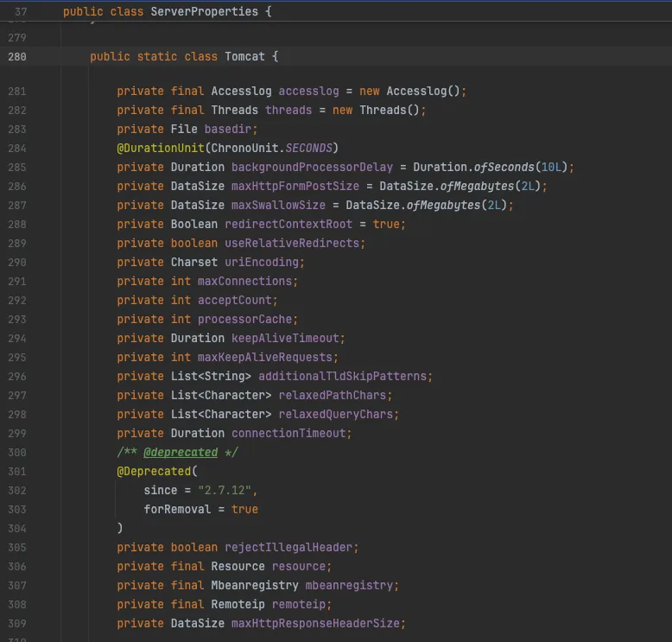Click the ofSeconds method call

pyautogui.click(x=504, y=167)
